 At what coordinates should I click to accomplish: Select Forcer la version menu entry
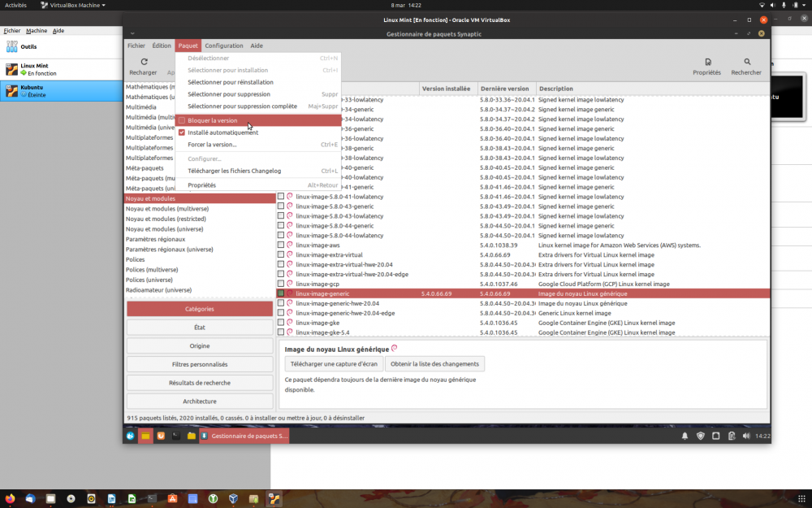[x=212, y=145]
